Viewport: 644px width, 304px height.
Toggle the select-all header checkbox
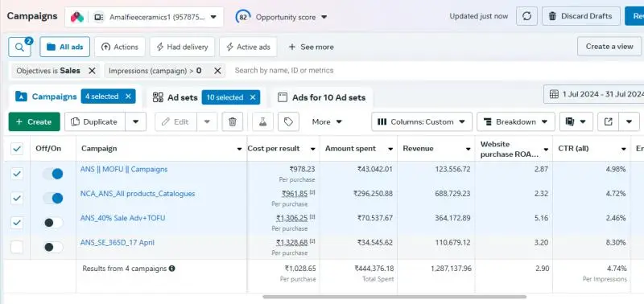(x=17, y=149)
